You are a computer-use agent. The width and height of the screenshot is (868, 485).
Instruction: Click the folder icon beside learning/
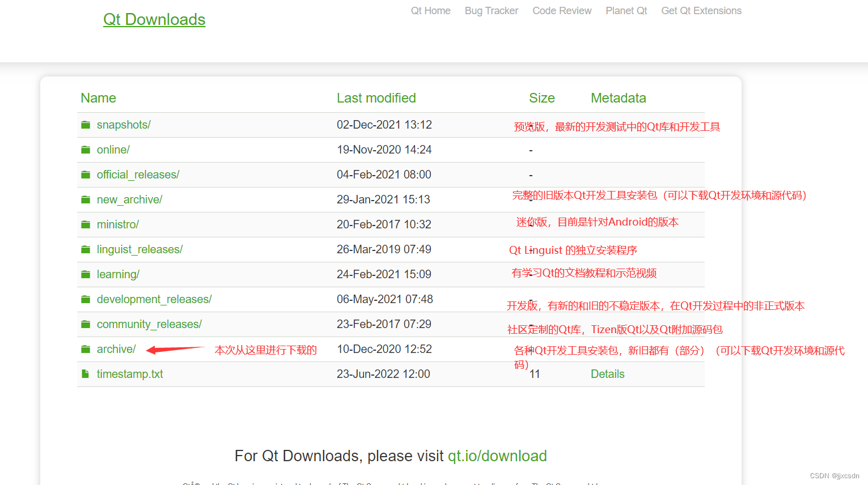(x=86, y=274)
